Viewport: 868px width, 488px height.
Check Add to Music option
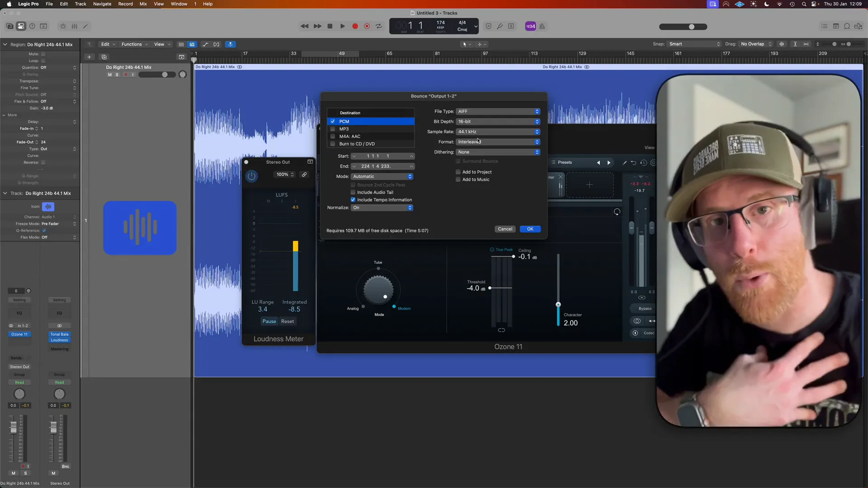pos(458,179)
